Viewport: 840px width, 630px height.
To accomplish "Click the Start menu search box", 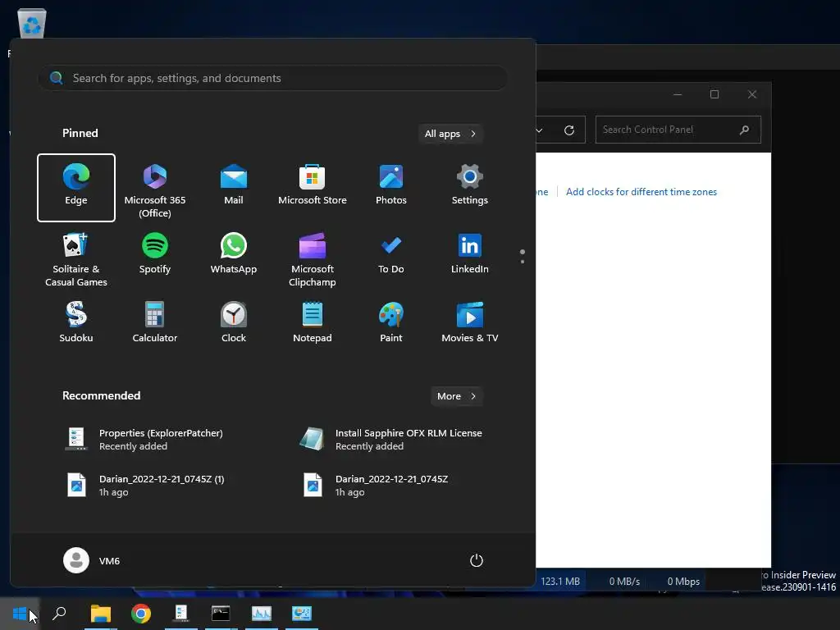I will (272, 78).
